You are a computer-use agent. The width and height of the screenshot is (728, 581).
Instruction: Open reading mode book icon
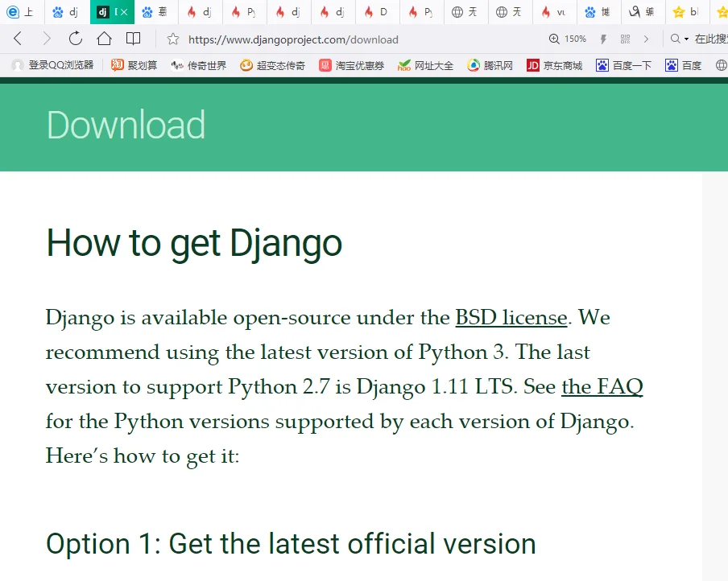pyautogui.click(x=133, y=39)
